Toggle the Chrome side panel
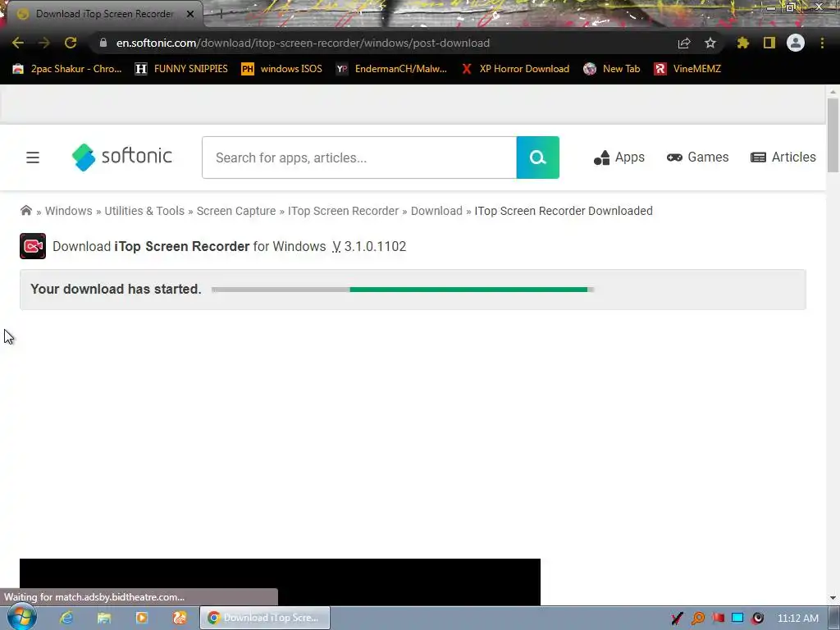Viewport: 840px width, 630px height. click(x=769, y=43)
